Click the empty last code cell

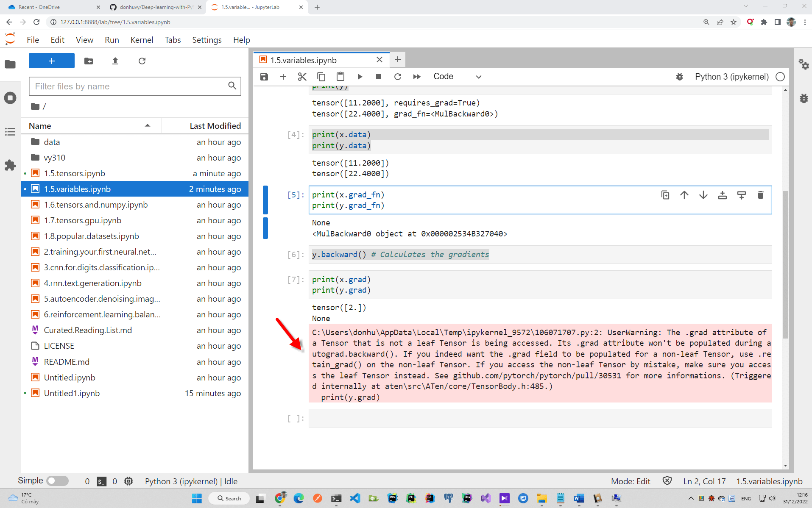(x=540, y=419)
